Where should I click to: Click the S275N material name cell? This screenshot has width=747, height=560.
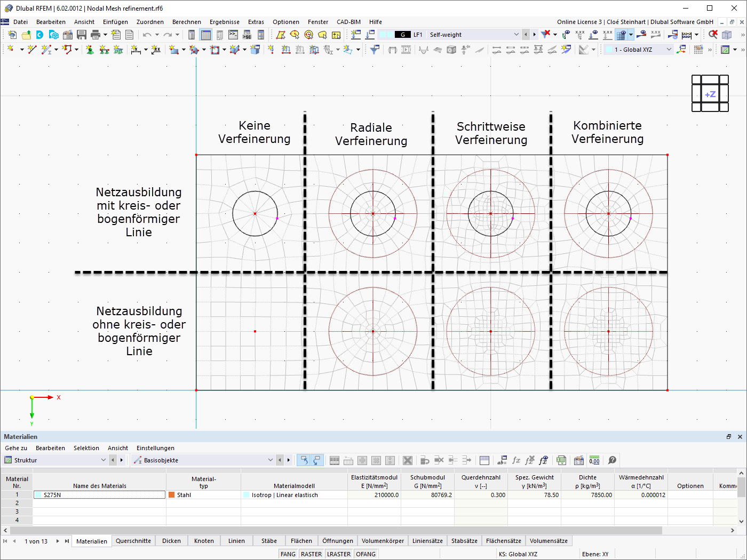(100, 495)
